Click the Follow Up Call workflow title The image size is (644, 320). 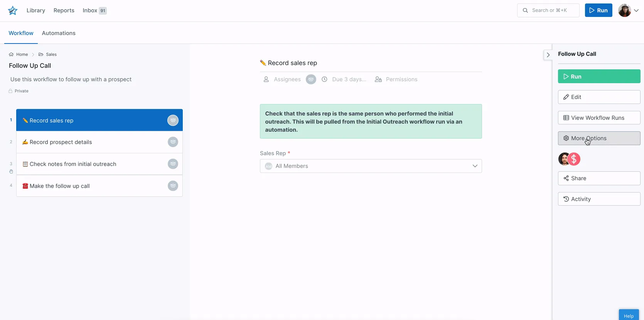click(x=30, y=66)
